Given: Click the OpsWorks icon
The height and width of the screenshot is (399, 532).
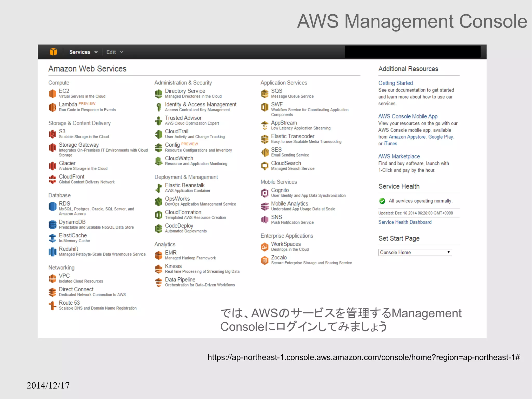Looking at the screenshot, I should coord(159,201).
